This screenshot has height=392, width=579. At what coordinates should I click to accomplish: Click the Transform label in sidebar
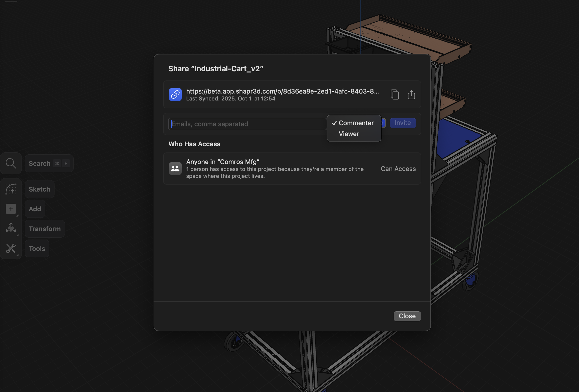(45, 228)
